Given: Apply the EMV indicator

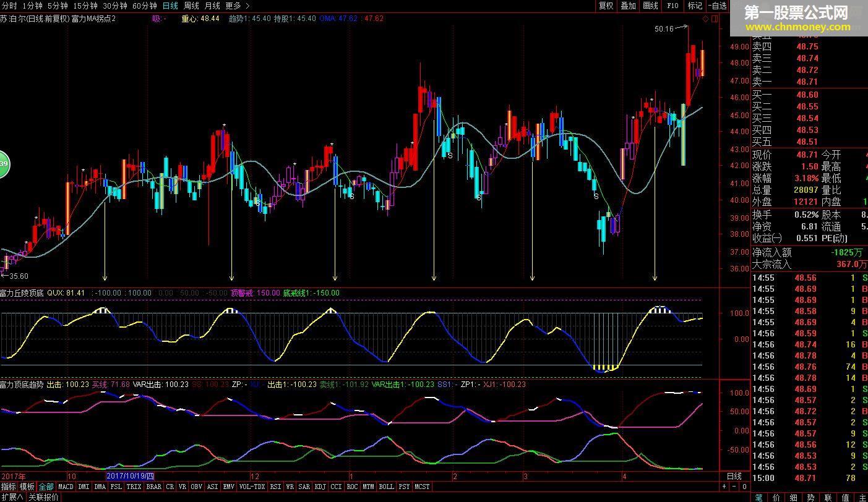Looking at the screenshot, I should click(229, 487).
